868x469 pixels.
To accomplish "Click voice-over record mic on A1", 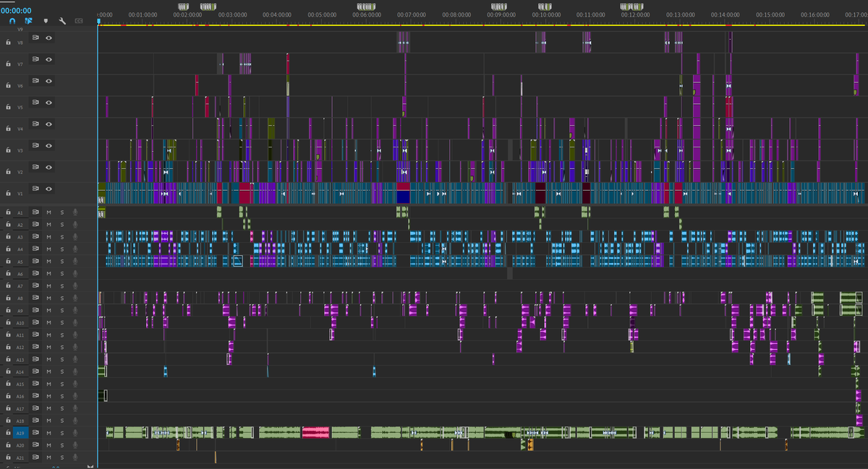I will click(75, 212).
